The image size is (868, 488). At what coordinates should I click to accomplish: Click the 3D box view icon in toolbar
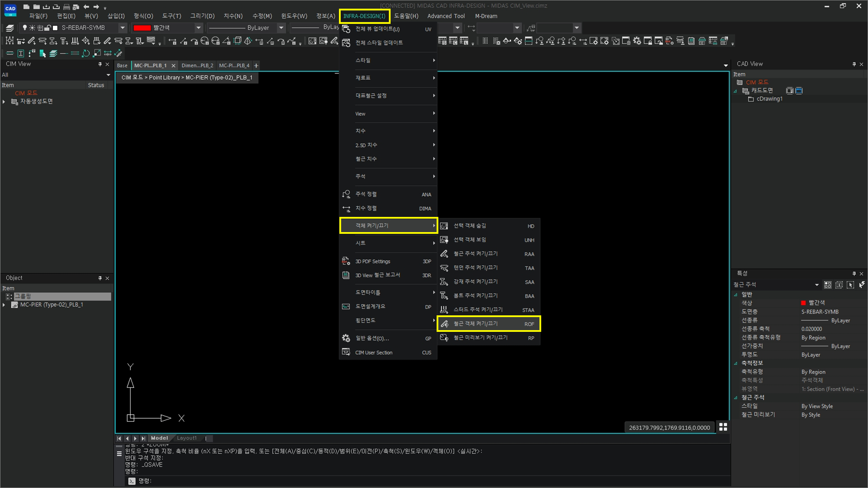(237, 41)
